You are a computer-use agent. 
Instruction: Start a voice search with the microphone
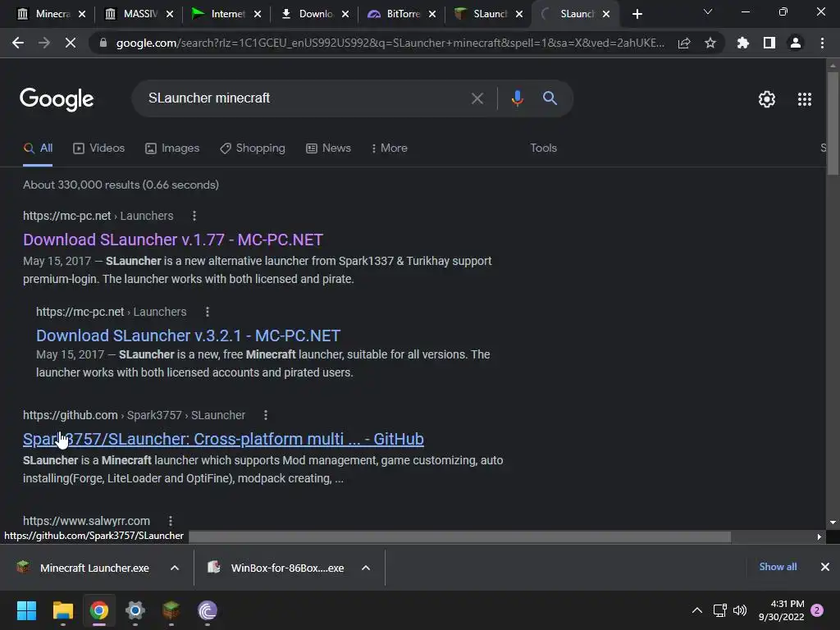coord(517,98)
